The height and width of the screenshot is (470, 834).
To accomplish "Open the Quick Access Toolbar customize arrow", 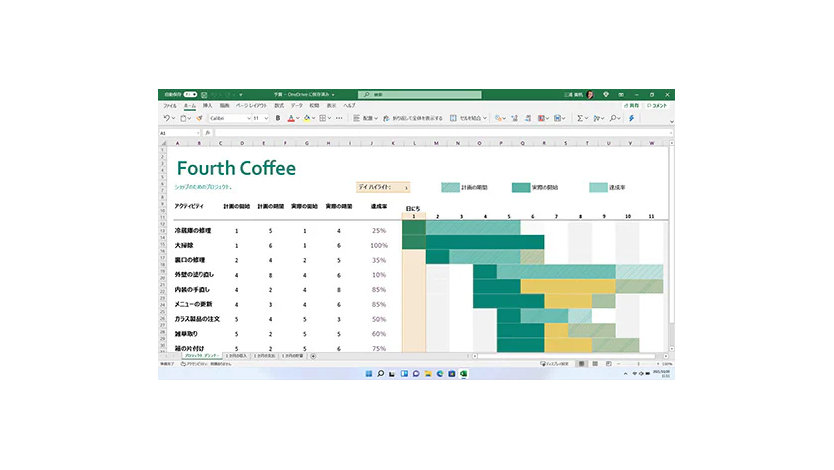I will [240, 95].
